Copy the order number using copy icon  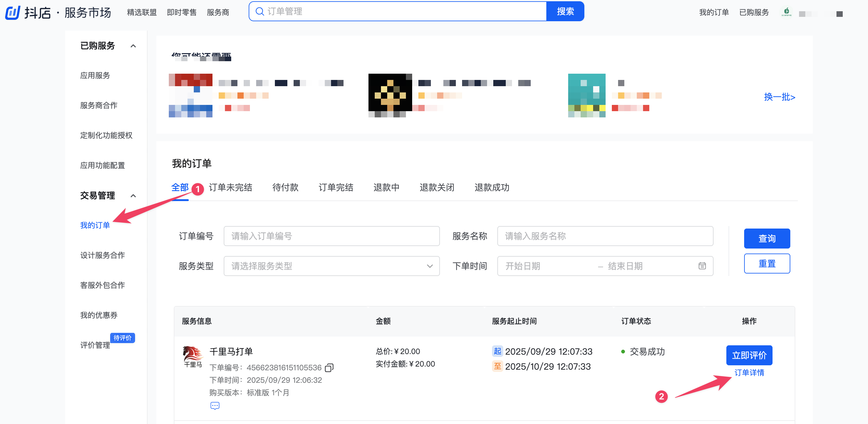[329, 367]
